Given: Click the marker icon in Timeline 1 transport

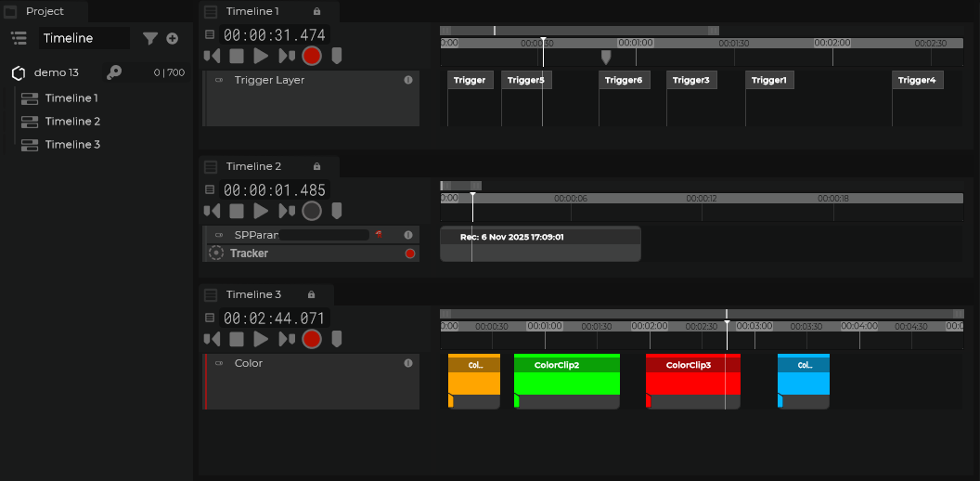Looking at the screenshot, I should pos(337,56).
